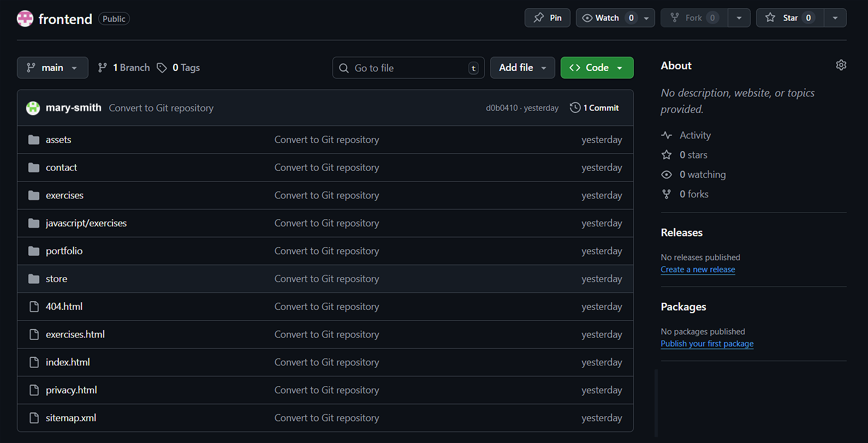Screen dimensions: 868x443
Task: Click the Activity pulse icon
Action: pyautogui.click(x=667, y=135)
